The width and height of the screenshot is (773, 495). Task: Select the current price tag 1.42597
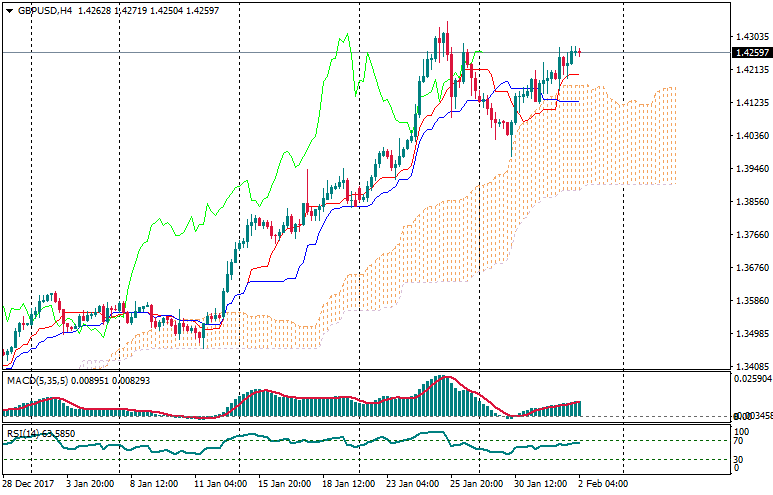point(749,53)
